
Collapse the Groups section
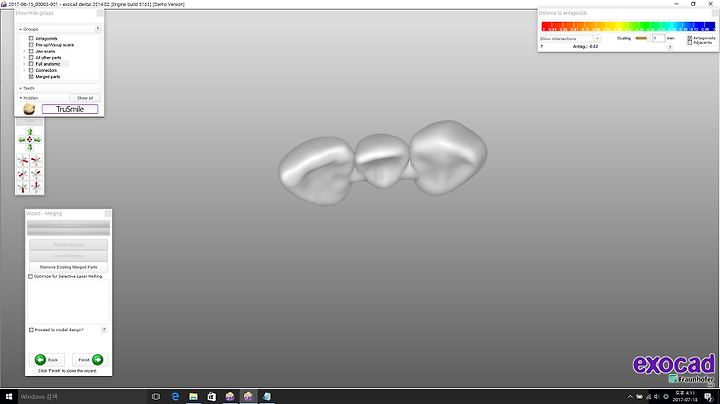[x=21, y=29]
